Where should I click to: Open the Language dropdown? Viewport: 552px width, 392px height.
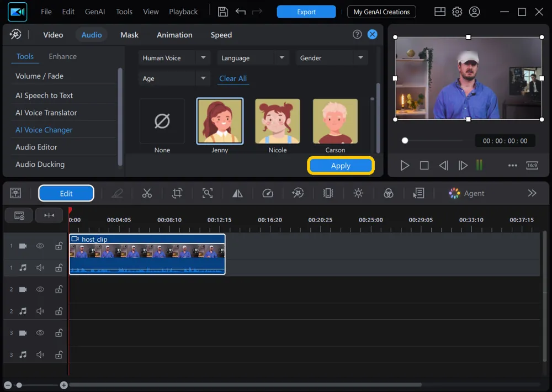[x=253, y=58]
